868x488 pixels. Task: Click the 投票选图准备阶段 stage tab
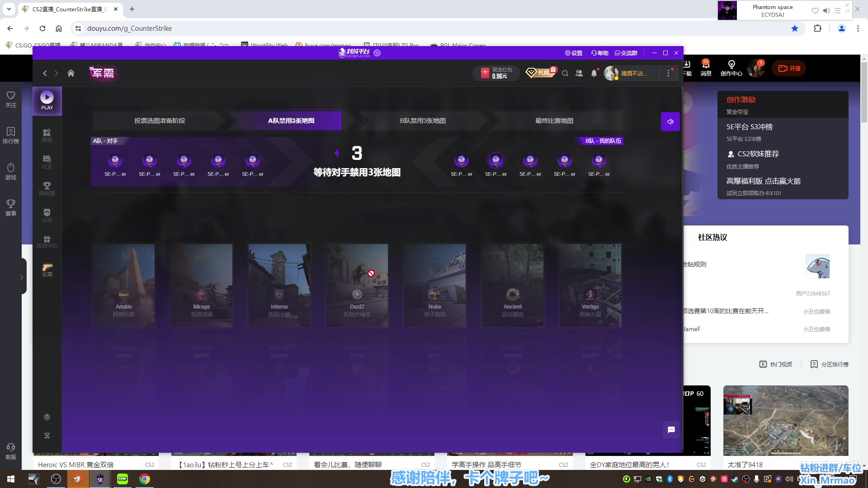[x=160, y=121]
